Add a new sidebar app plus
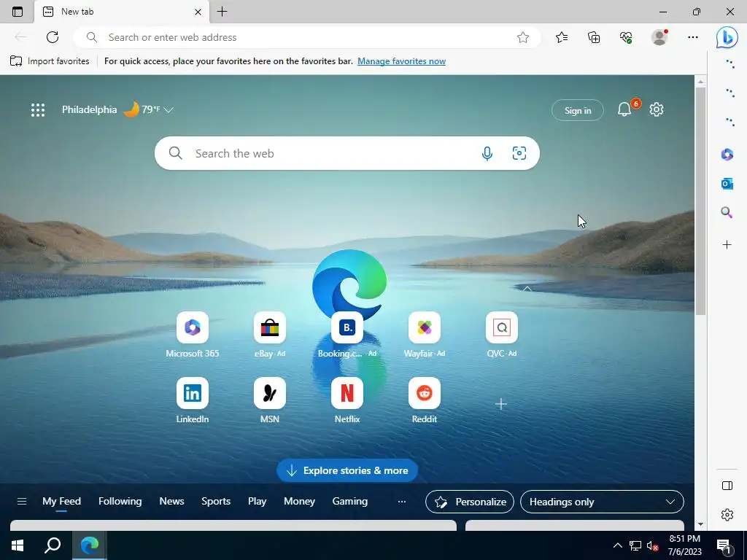This screenshot has height=560, width=747. [727, 245]
